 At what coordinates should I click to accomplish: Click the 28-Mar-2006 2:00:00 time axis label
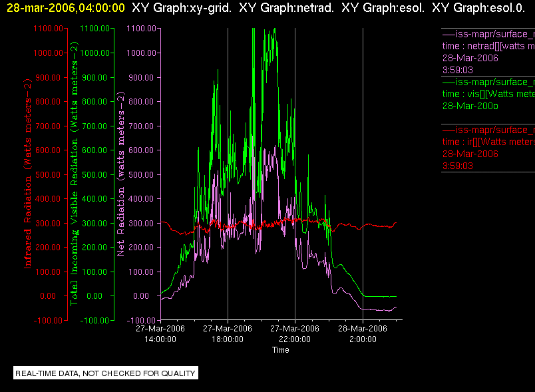pos(363,333)
